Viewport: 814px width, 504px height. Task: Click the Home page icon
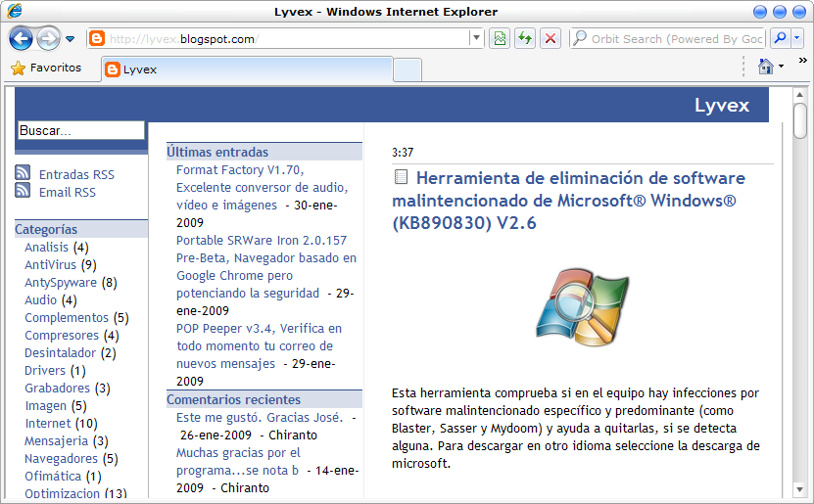[x=766, y=67]
